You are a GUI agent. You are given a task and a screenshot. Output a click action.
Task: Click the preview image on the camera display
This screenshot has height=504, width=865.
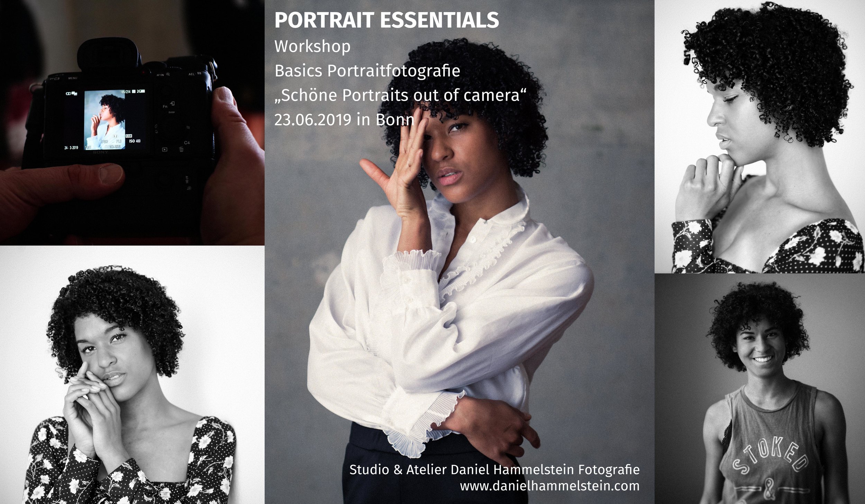click(104, 120)
